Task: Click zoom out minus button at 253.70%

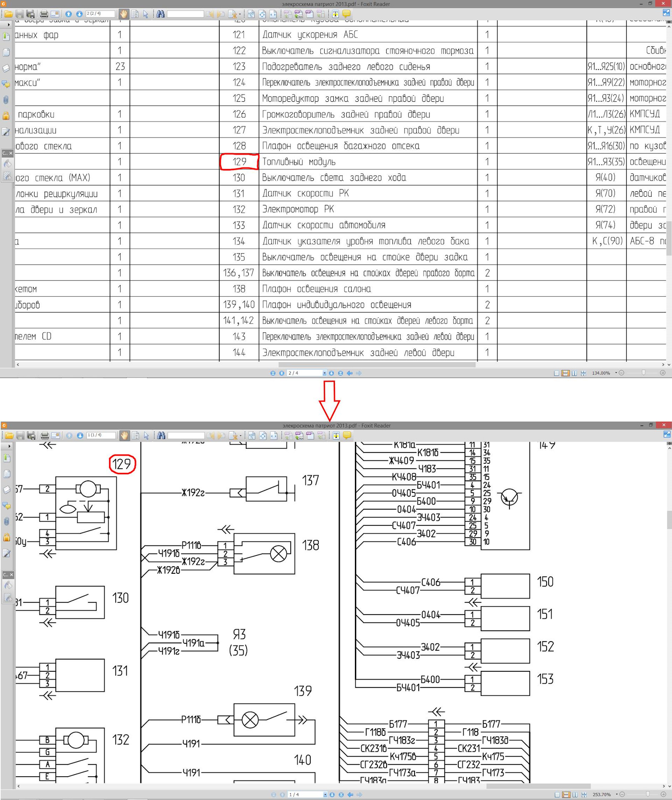Action: click(x=622, y=795)
